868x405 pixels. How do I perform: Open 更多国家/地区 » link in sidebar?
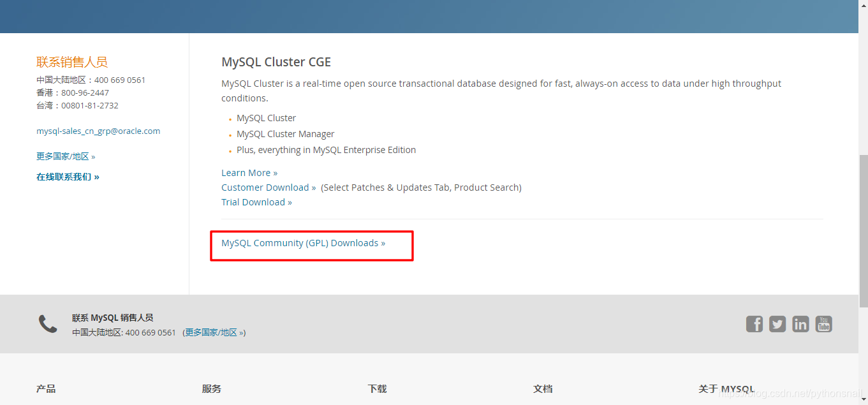click(66, 156)
